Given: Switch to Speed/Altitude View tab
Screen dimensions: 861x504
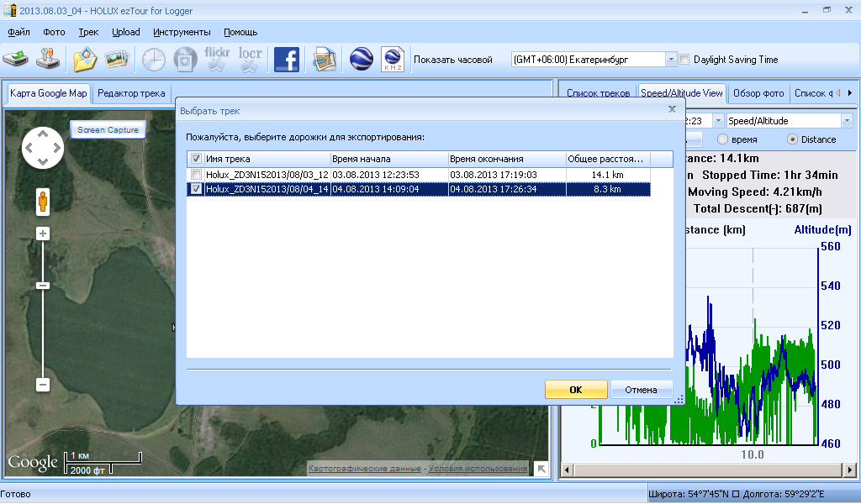Looking at the screenshot, I should point(681,92).
